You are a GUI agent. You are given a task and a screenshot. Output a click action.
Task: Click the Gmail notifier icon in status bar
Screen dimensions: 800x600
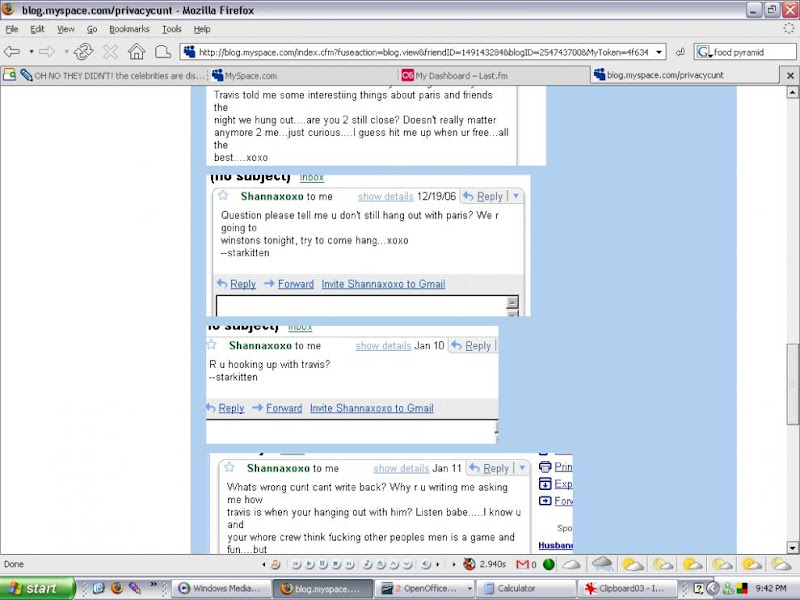522,565
